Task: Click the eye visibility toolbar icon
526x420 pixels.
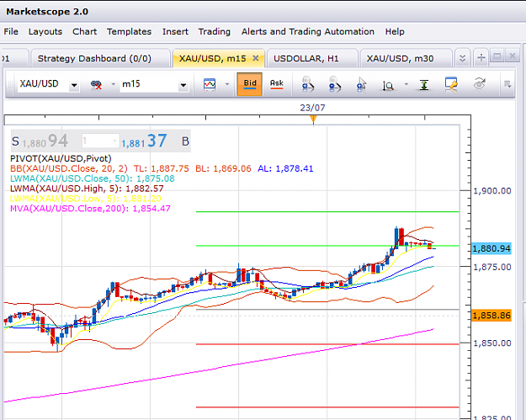Action: pos(480,83)
